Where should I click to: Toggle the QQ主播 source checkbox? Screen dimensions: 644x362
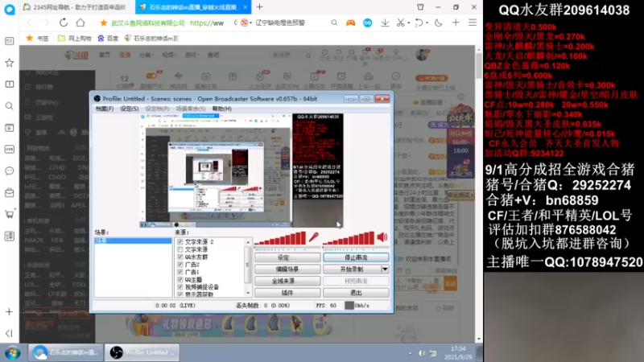point(180,279)
